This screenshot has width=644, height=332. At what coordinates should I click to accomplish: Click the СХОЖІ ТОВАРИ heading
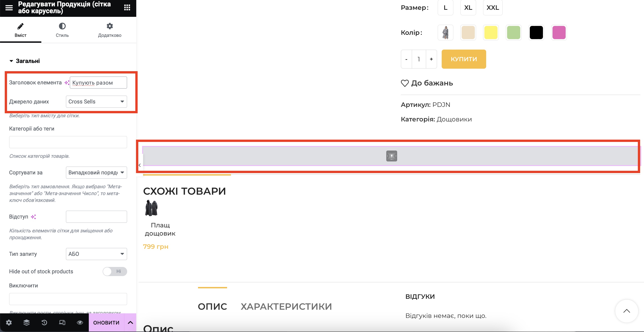coord(184,191)
